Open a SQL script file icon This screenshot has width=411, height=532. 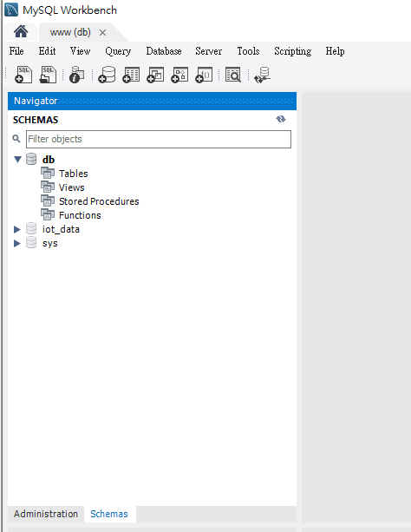(49, 75)
